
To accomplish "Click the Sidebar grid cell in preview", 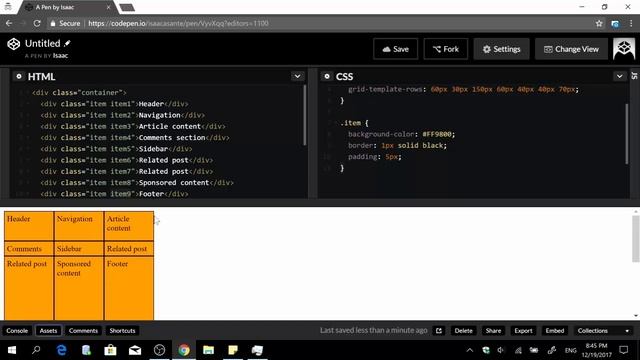I will tap(79, 249).
